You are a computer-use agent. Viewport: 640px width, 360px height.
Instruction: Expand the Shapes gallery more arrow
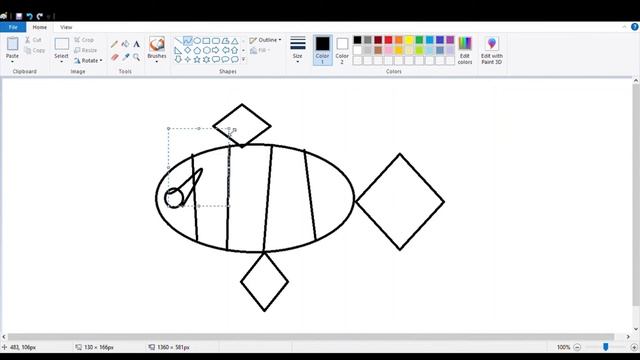coord(244,60)
